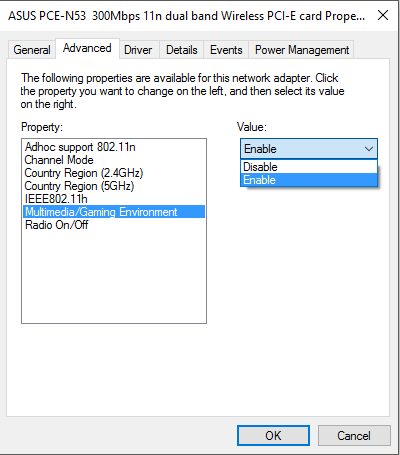400x455 pixels.
Task: Select the Advanced tab
Action: pos(87,49)
